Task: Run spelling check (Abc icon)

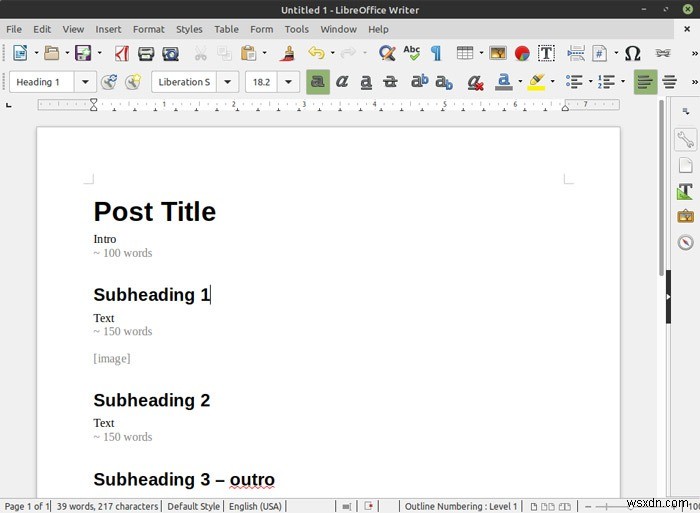Action: (412, 53)
